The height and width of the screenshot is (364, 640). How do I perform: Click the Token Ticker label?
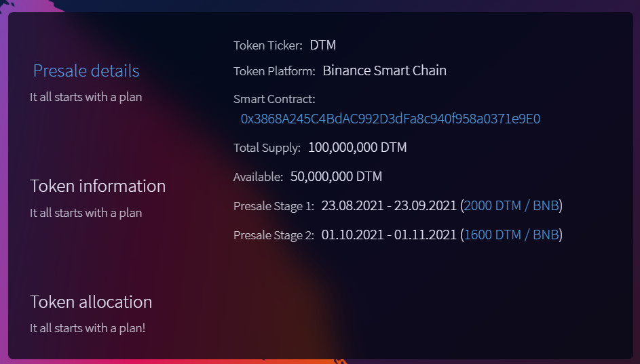tap(267, 46)
